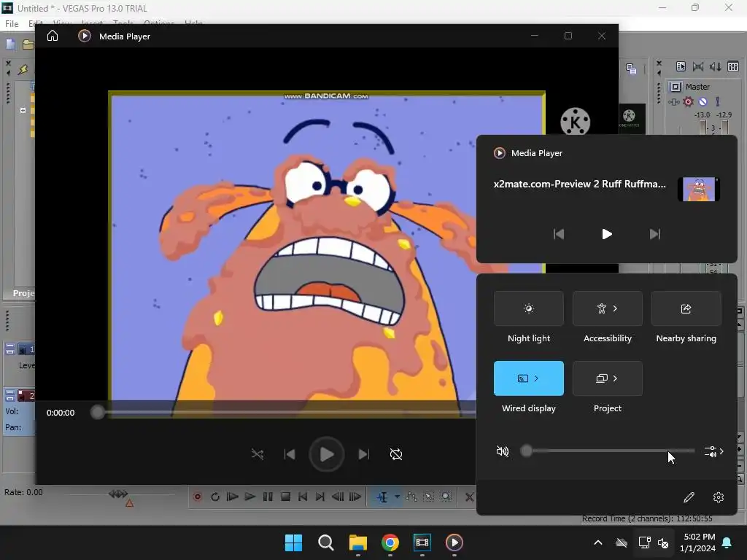The width and height of the screenshot is (747, 560).
Task: Open the Project quick settings tile
Action: pos(608,378)
